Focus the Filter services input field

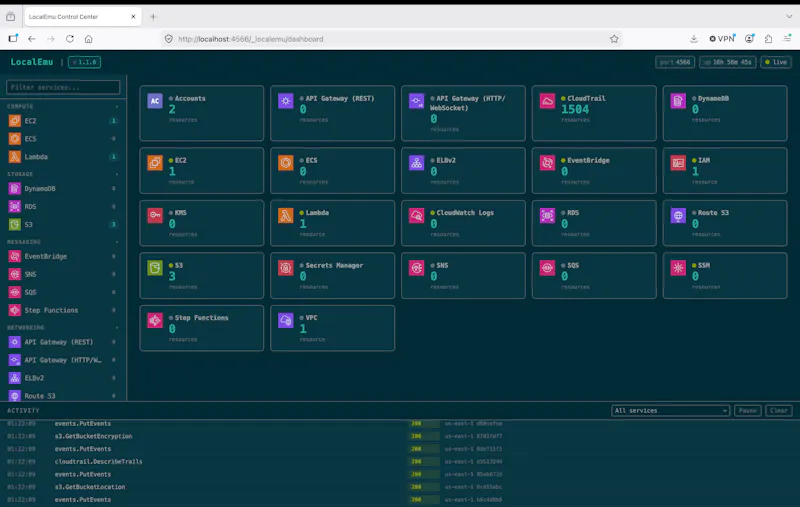tap(63, 87)
